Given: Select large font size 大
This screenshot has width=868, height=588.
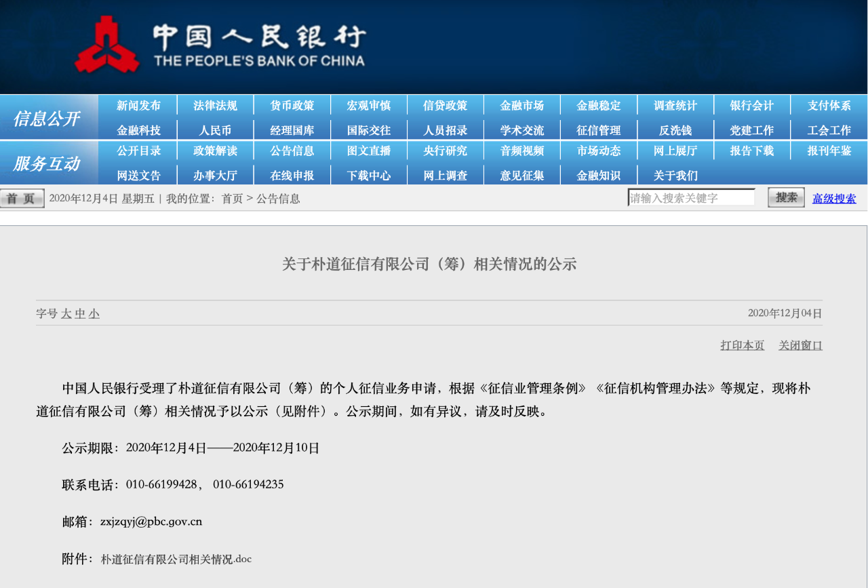Looking at the screenshot, I should (x=66, y=314).
